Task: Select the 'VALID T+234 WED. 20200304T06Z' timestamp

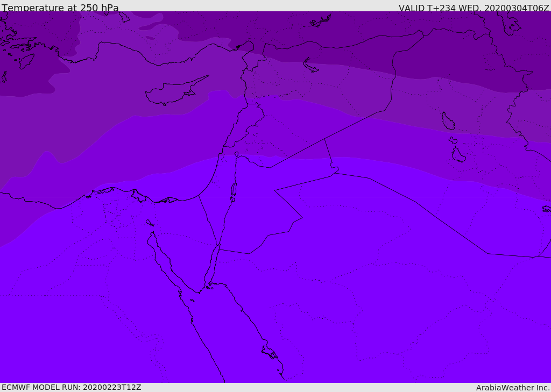Action: (x=474, y=8)
